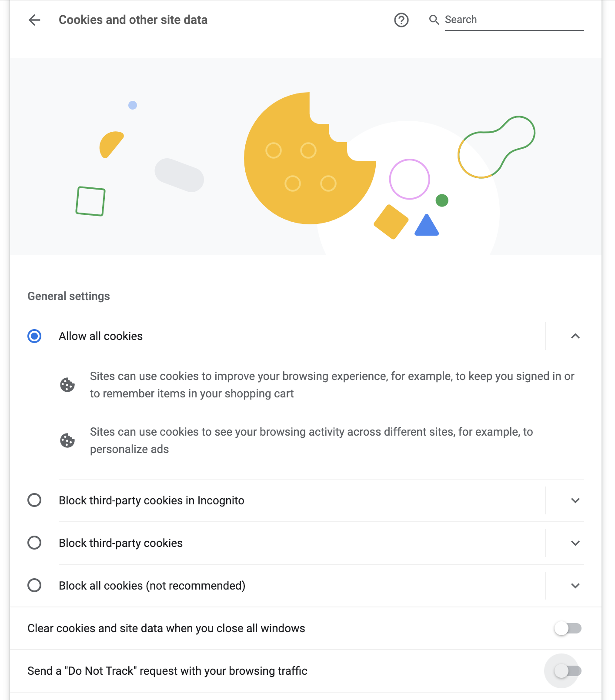
Task: Enable Clear cookies when closing windows toggle
Action: point(568,628)
